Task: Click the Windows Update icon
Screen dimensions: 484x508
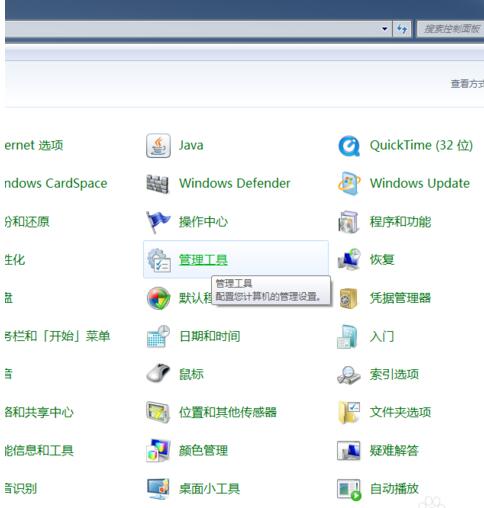Action: pos(349,184)
